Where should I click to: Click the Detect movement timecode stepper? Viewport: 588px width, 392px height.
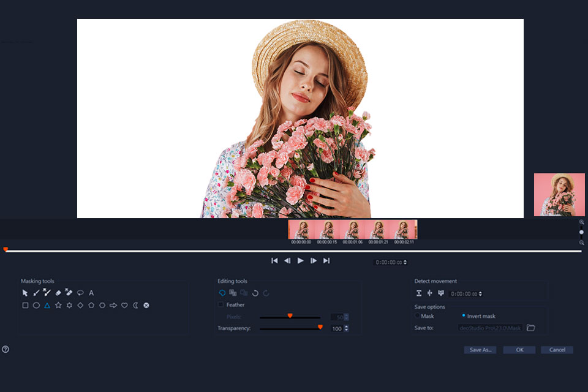480,294
